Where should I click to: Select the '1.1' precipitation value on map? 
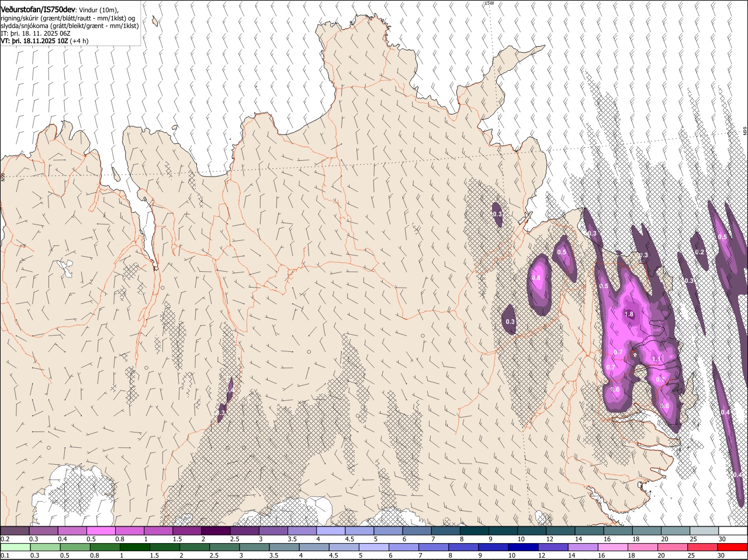click(656, 359)
